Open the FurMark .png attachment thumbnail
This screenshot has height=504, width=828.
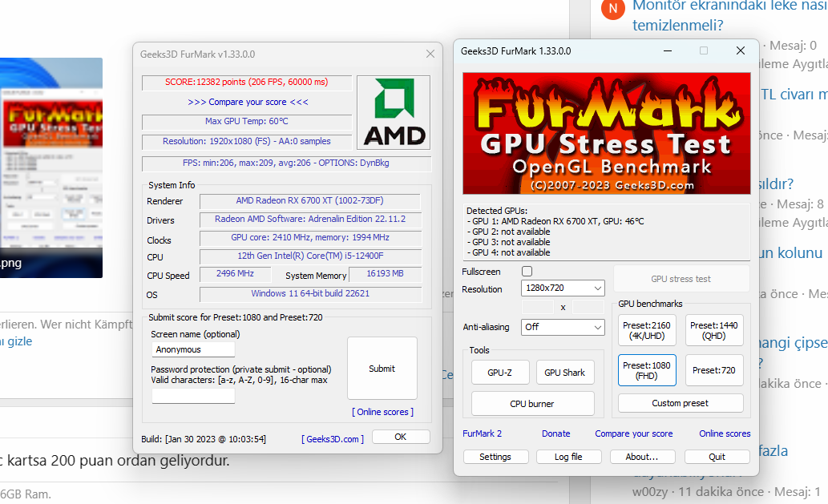point(51,167)
